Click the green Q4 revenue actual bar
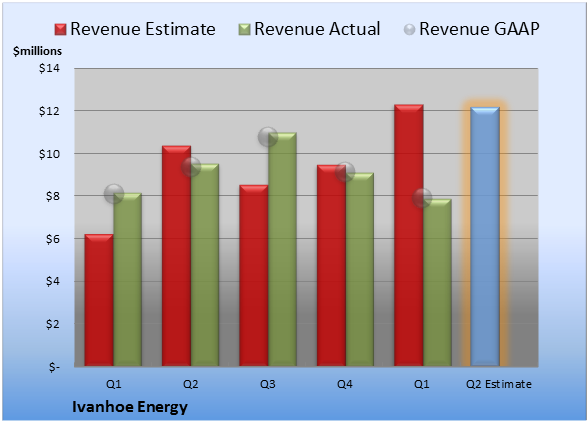This screenshot has height=422, width=588. [360, 269]
